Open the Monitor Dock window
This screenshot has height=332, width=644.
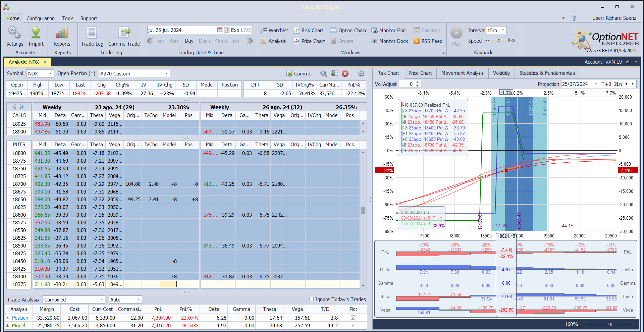(x=390, y=41)
